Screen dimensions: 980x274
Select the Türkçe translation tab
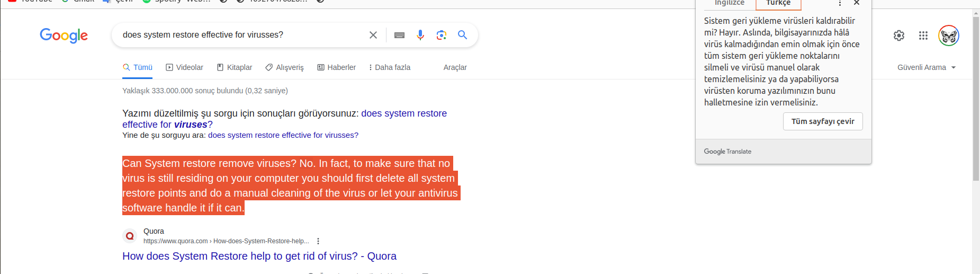778,3
